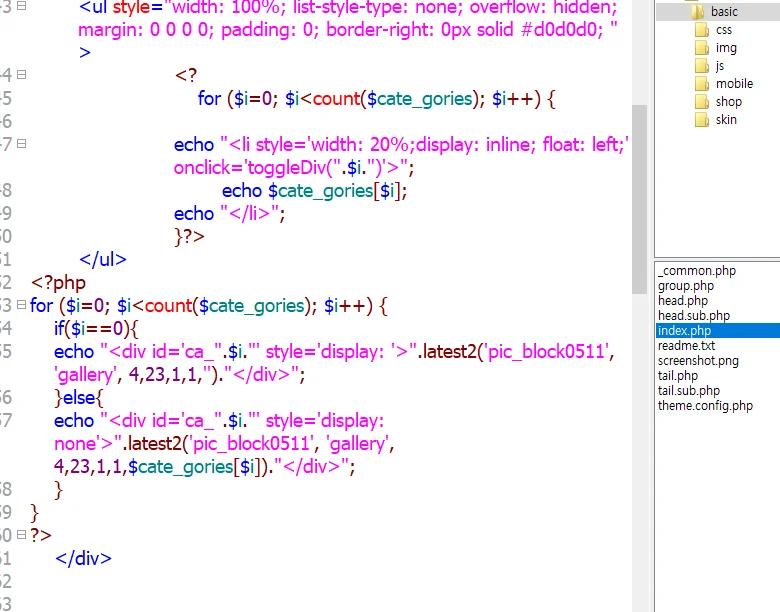Place cursor on '<?php' opening tag
780x612 pixels.
point(58,283)
